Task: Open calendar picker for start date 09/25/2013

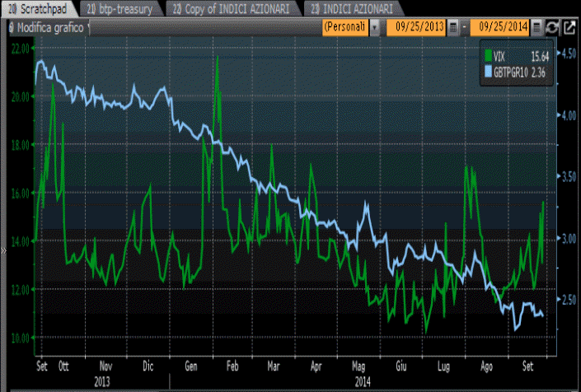Action: (x=453, y=27)
